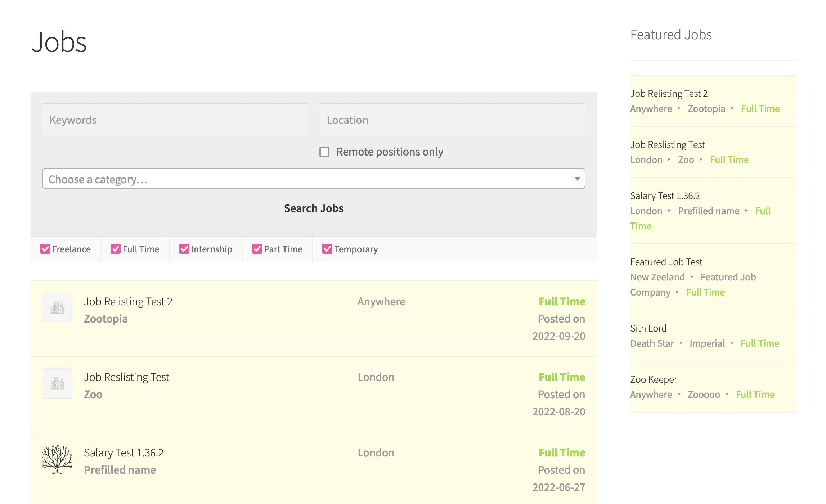Click the category dropdown arrow
826x504 pixels.
pos(577,179)
